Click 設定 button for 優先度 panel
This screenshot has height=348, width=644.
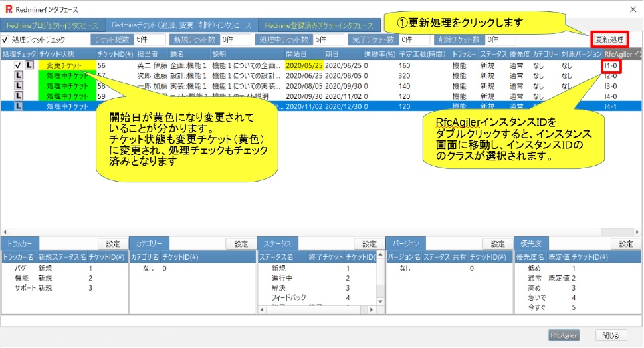click(625, 244)
